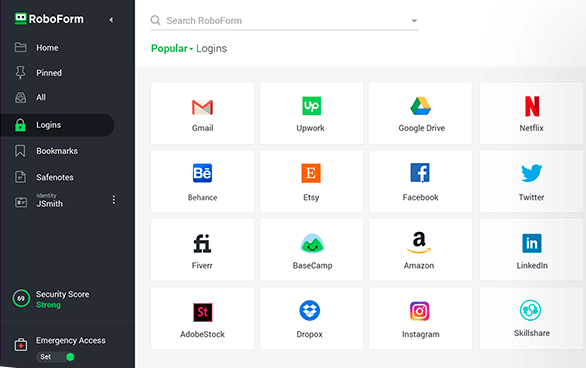Image resolution: width=586 pixels, height=368 pixels.
Task: Click the search magnifier icon
Action: pos(155,20)
